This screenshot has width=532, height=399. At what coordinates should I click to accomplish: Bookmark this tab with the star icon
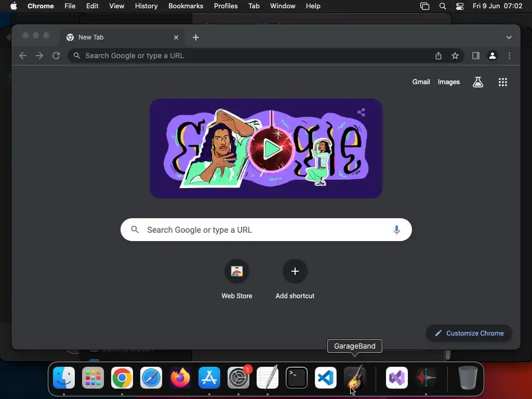tap(455, 56)
